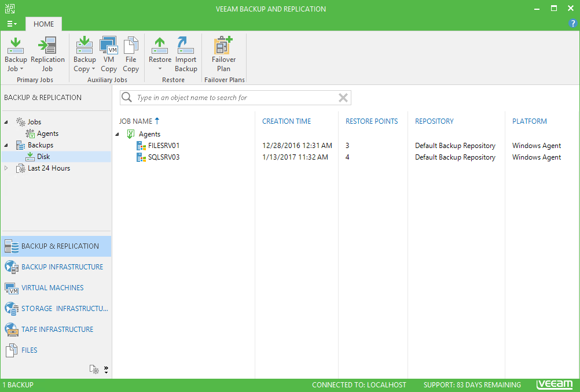Create a Replication Job
This screenshot has width=580, height=392.
(x=47, y=54)
